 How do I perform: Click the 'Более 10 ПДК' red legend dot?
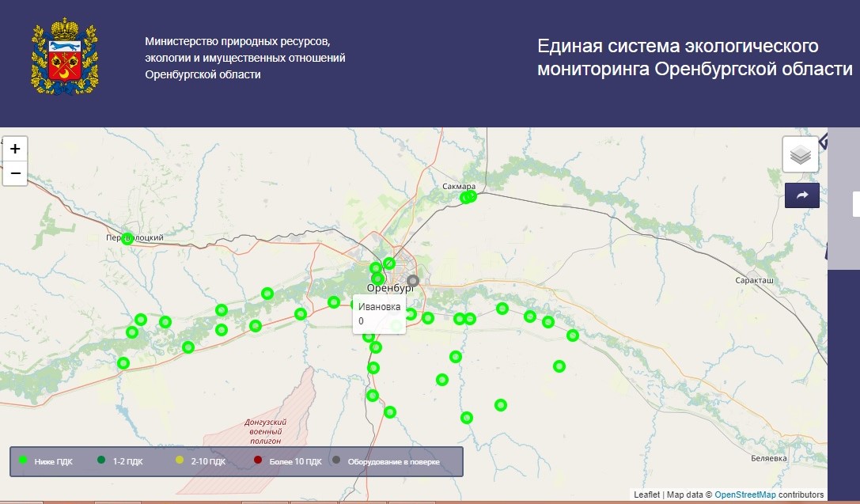point(257,460)
